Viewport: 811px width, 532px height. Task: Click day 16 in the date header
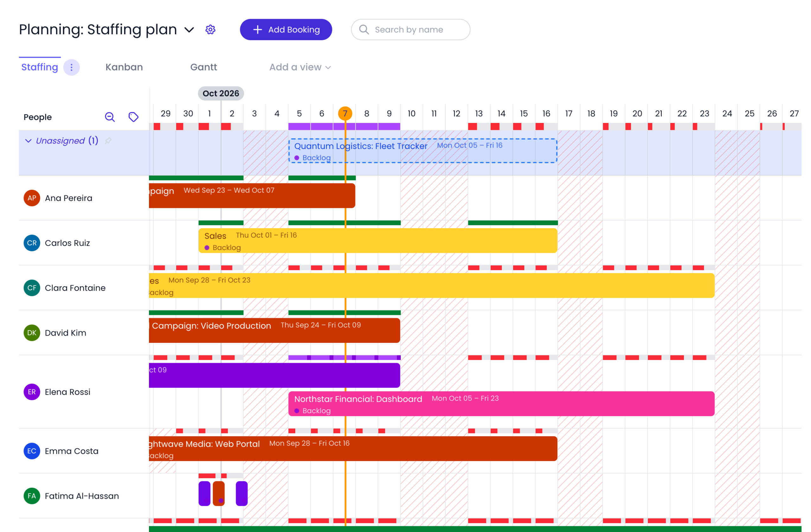[546, 113]
